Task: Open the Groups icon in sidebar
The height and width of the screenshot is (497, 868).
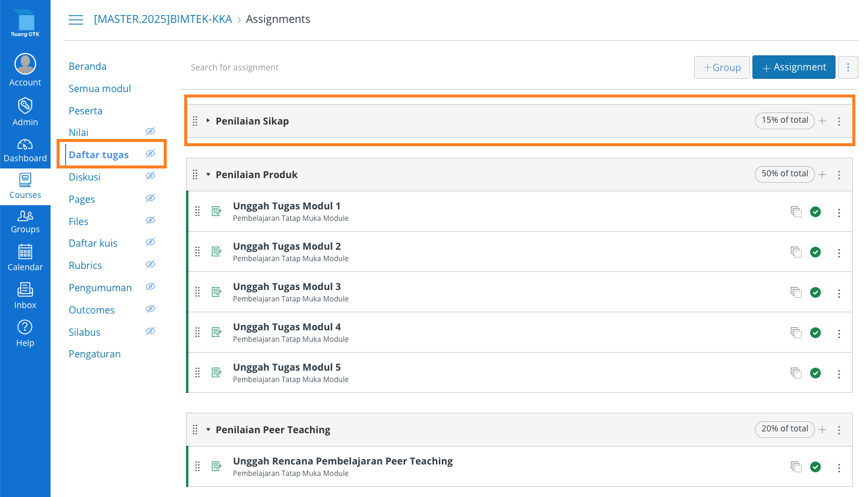Action: [25, 215]
